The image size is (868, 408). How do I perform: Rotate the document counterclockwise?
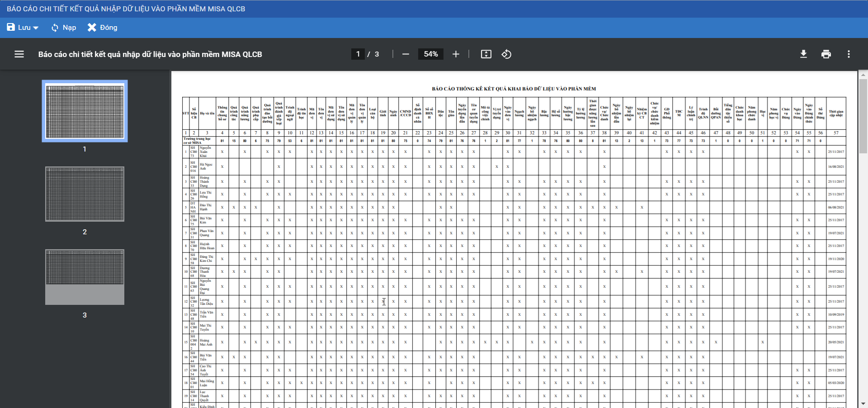[506, 54]
